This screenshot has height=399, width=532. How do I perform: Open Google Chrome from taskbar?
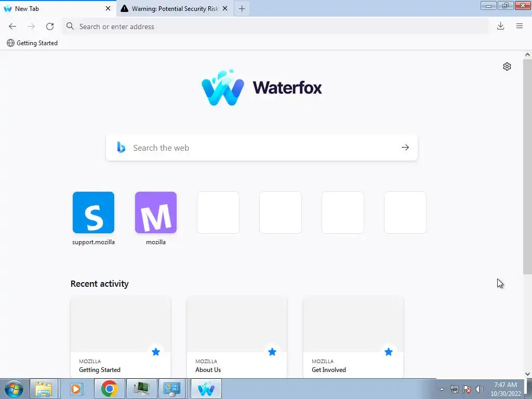point(109,389)
